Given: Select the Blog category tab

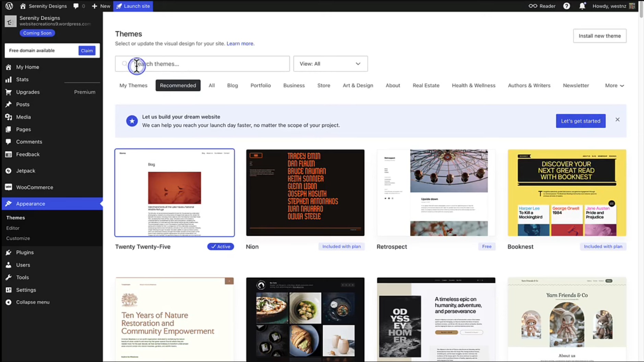Looking at the screenshot, I should pyautogui.click(x=232, y=85).
